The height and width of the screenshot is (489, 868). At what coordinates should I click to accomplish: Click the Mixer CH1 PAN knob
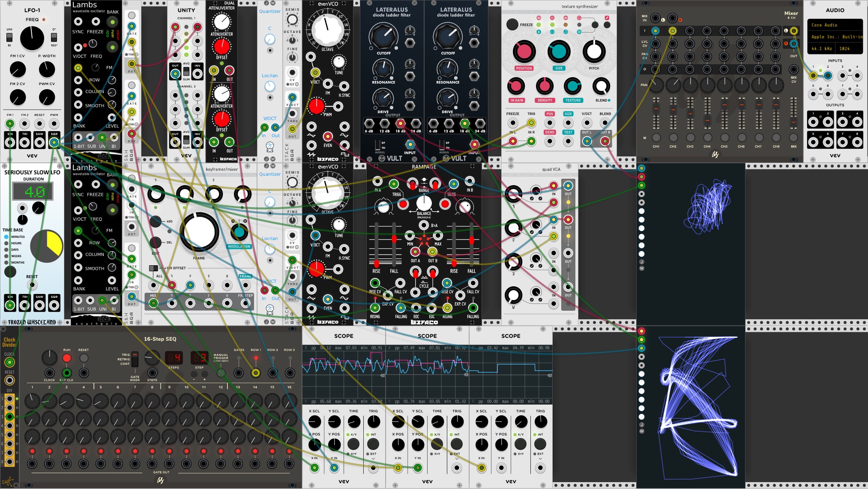pyautogui.click(x=656, y=85)
